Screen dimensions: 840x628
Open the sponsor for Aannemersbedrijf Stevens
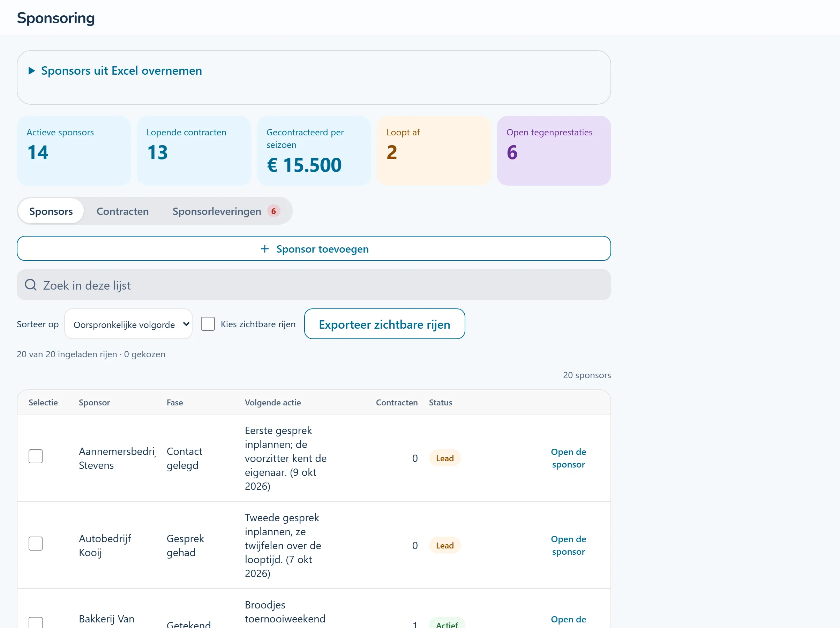568,458
